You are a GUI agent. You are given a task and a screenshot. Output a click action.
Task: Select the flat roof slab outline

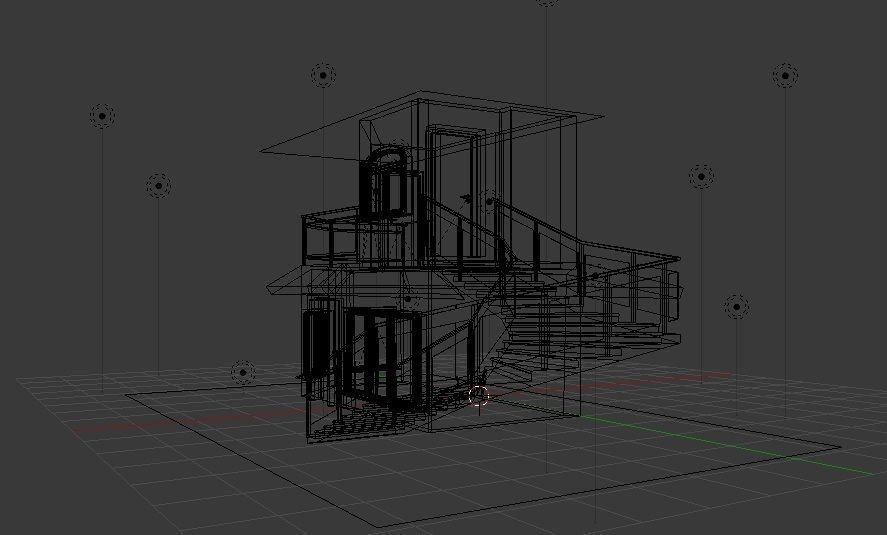tap(432, 127)
